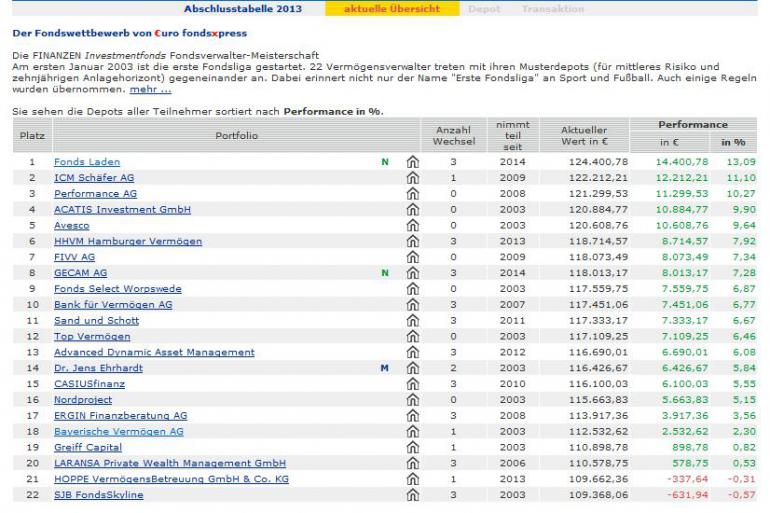
Task: Click green N badge in Fonds Laden row
Action: (x=384, y=162)
